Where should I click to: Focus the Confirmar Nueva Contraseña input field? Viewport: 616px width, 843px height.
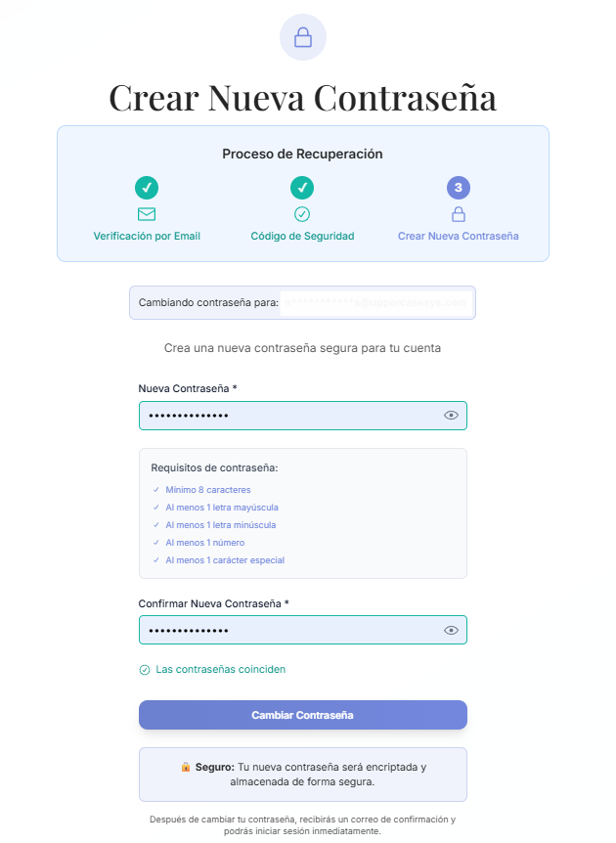click(x=288, y=631)
